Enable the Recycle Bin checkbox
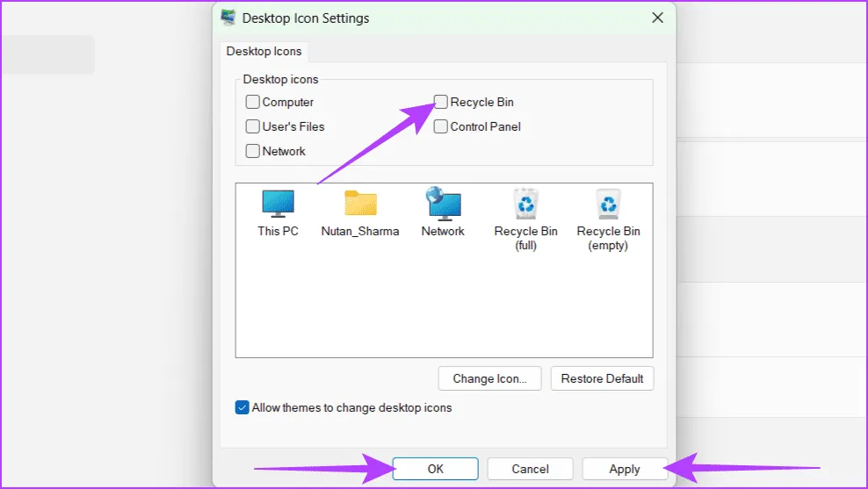868x489 pixels. 441,103
